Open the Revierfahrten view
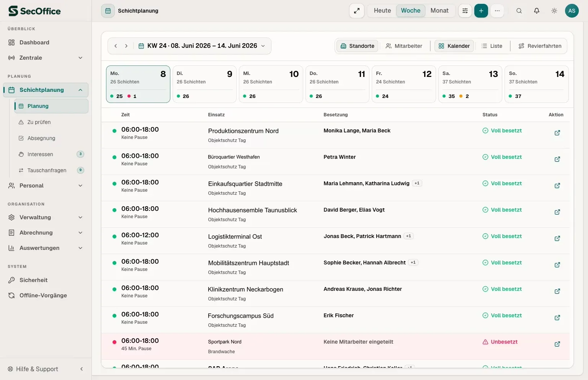588x380 pixels. pyautogui.click(x=540, y=46)
